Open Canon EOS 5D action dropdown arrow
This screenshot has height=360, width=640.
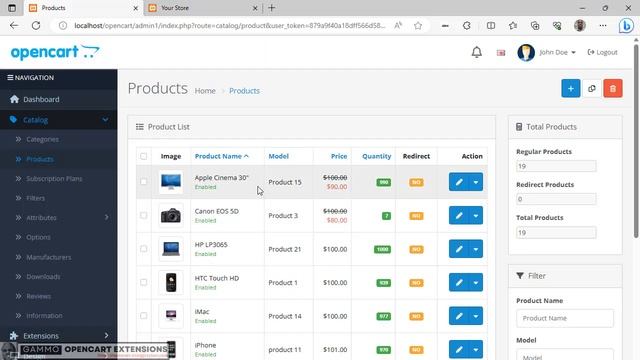(x=476, y=216)
